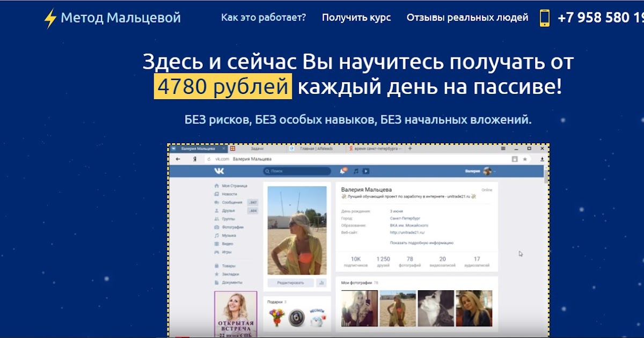This screenshot has width=644, height=338.
Task: Click the Метод Мальцевой site title
Action: [x=121, y=18]
